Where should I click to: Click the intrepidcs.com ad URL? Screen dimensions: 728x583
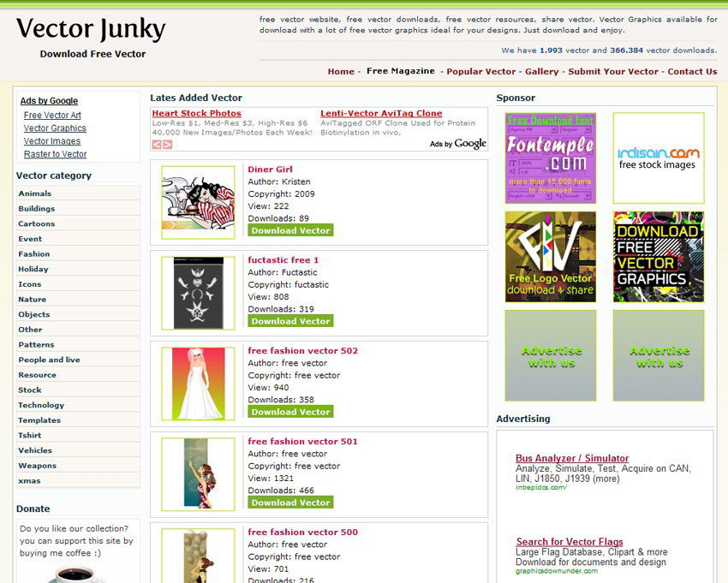pos(541,487)
